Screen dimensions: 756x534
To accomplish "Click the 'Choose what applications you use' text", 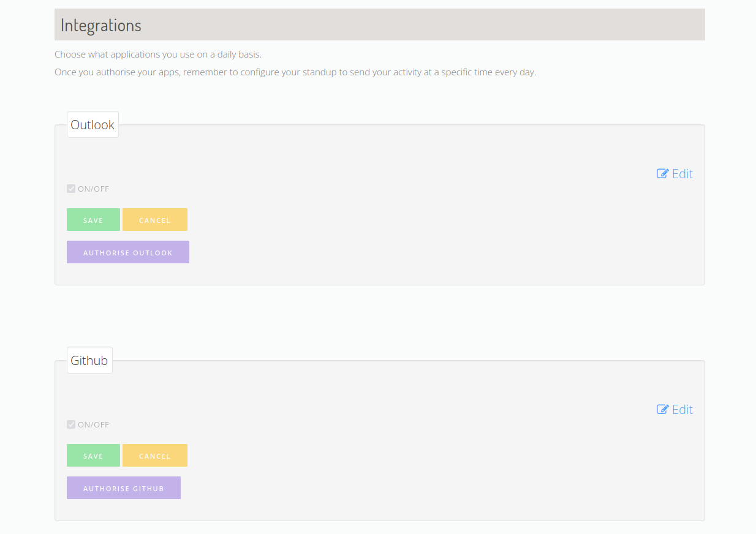I will 158,55.
